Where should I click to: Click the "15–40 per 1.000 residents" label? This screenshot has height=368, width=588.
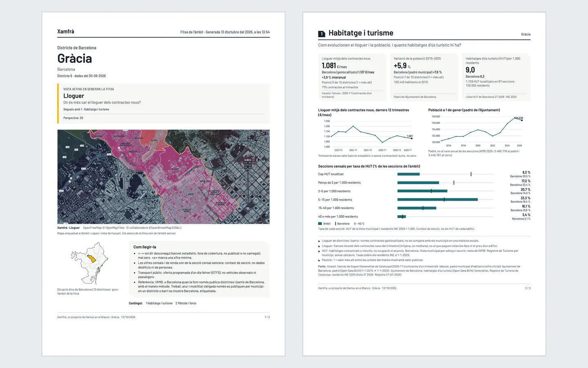[x=336, y=208]
